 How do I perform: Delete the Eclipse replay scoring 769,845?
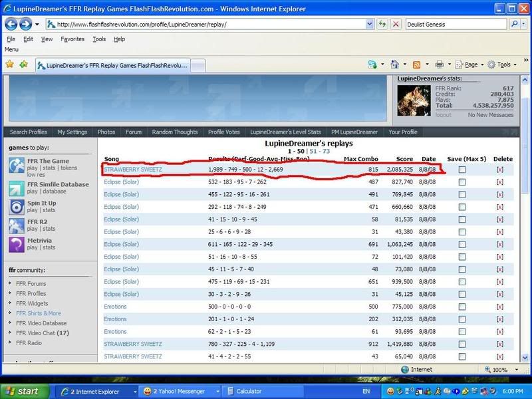pyautogui.click(x=500, y=195)
